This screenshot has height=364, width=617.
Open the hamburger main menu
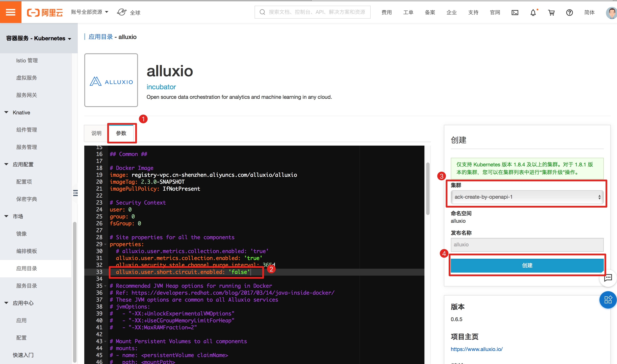(x=11, y=12)
